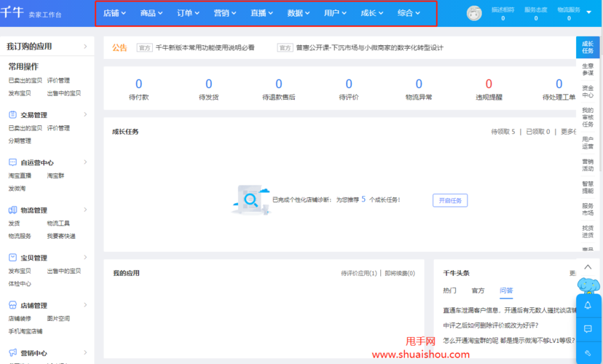The height and width of the screenshot is (364, 603).
Task: Expand the 营销中心 chevron arrow
Action: [x=85, y=352]
